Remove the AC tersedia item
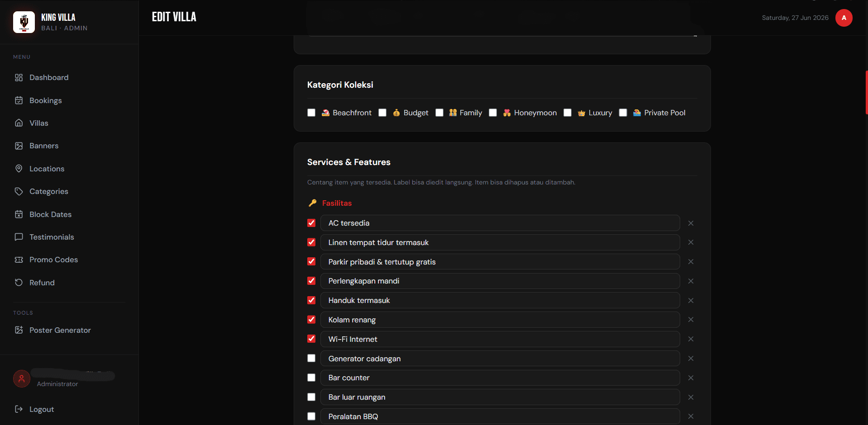The image size is (868, 425). (x=691, y=223)
